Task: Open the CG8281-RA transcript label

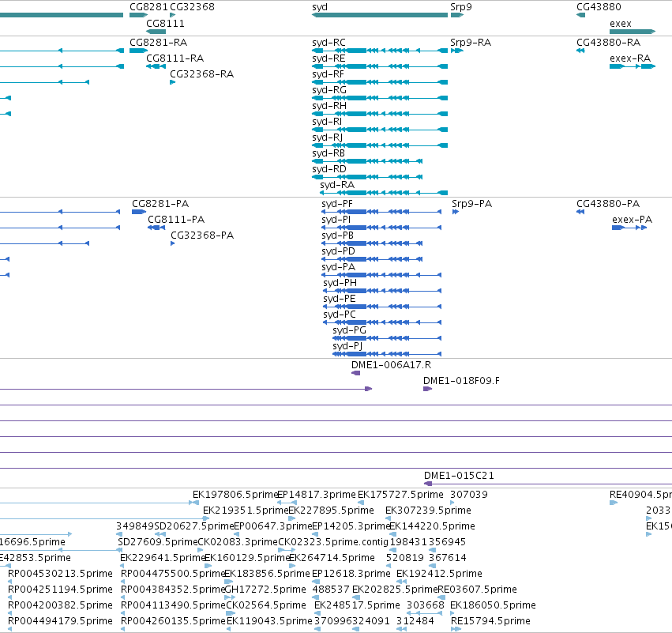Action: click(x=158, y=43)
